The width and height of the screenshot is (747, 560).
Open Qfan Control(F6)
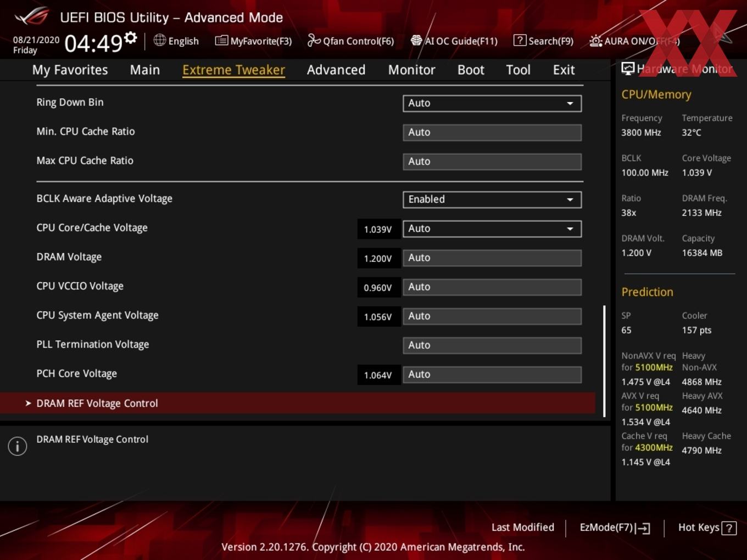(x=350, y=41)
